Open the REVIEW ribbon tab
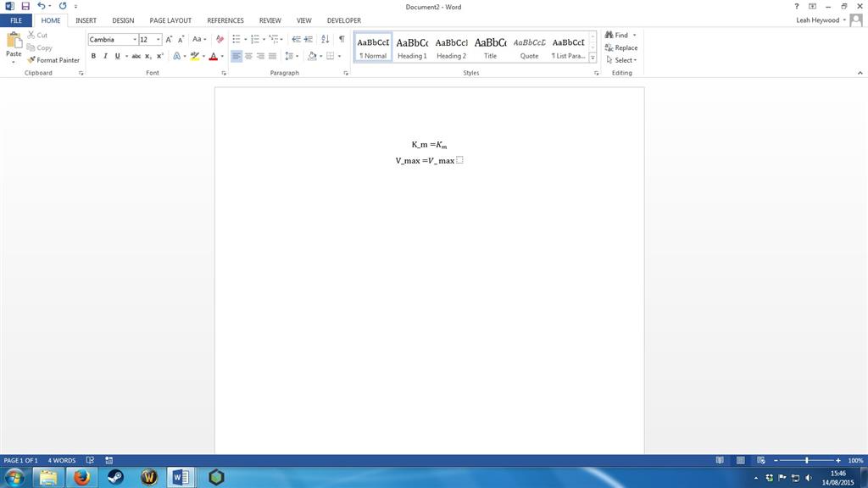868x488 pixels. 270,20
